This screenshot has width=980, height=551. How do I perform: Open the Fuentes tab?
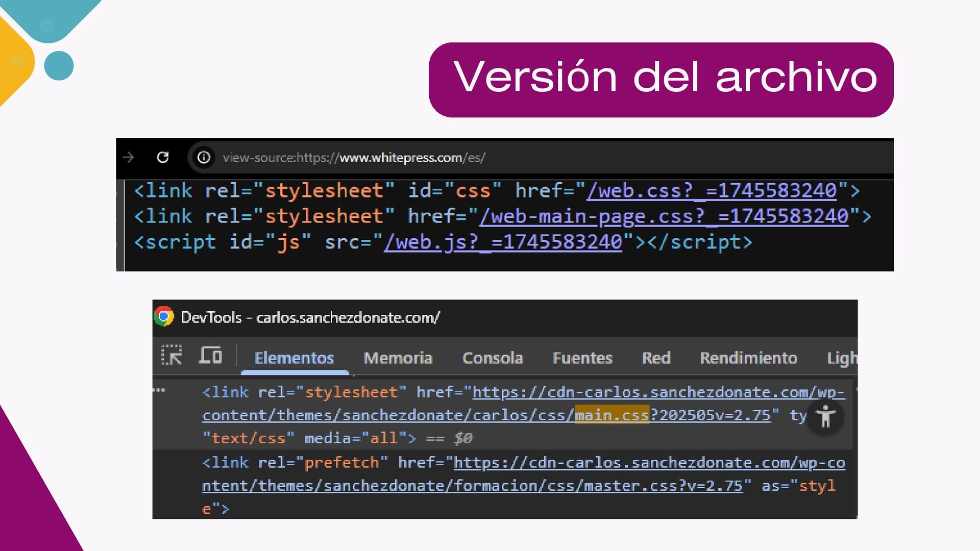click(582, 358)
